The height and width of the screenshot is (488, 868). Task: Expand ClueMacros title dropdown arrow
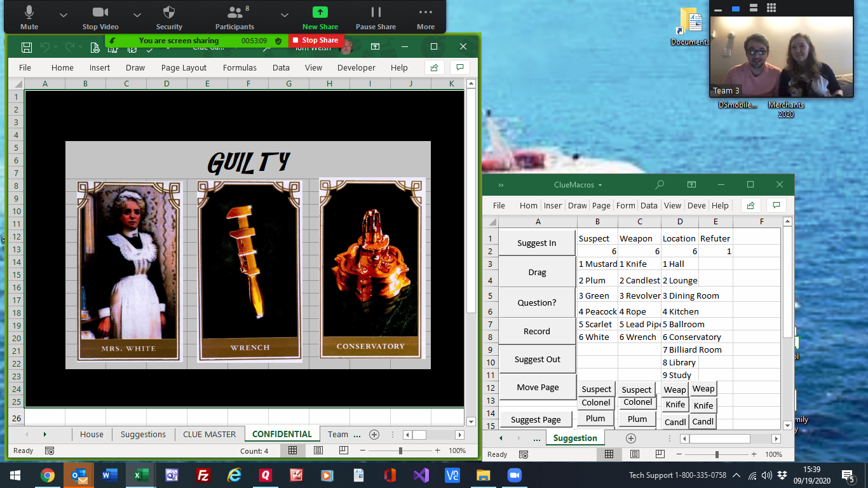point(600,186)
